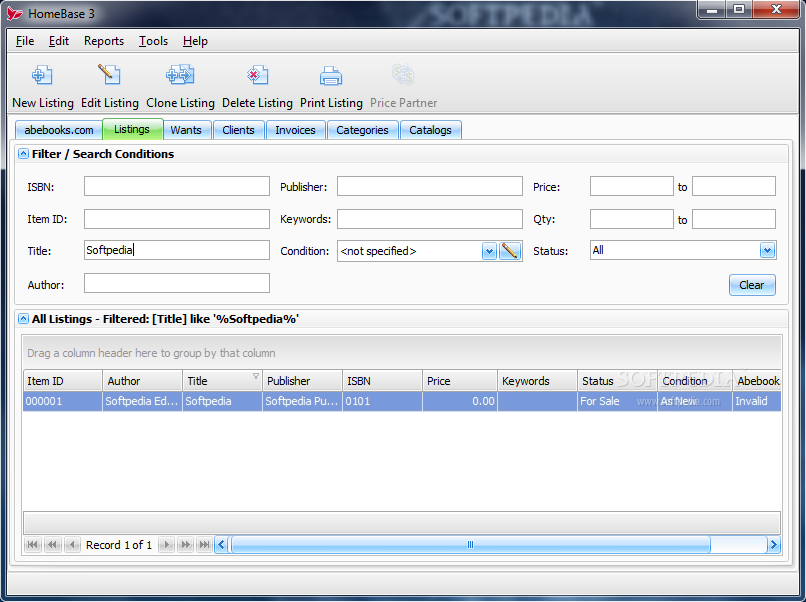
Task: Click the Title field containing Softpedia
Action: click(177, 250)
